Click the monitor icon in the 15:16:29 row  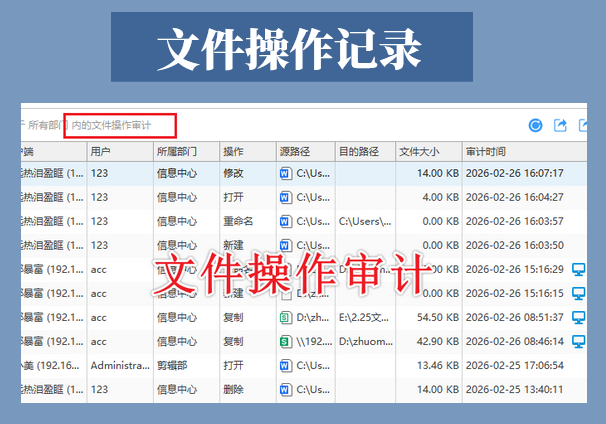[579, 269]
